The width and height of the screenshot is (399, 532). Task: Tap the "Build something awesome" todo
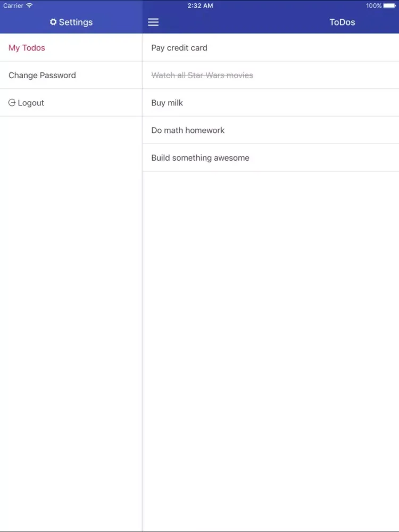pos(200,158)
